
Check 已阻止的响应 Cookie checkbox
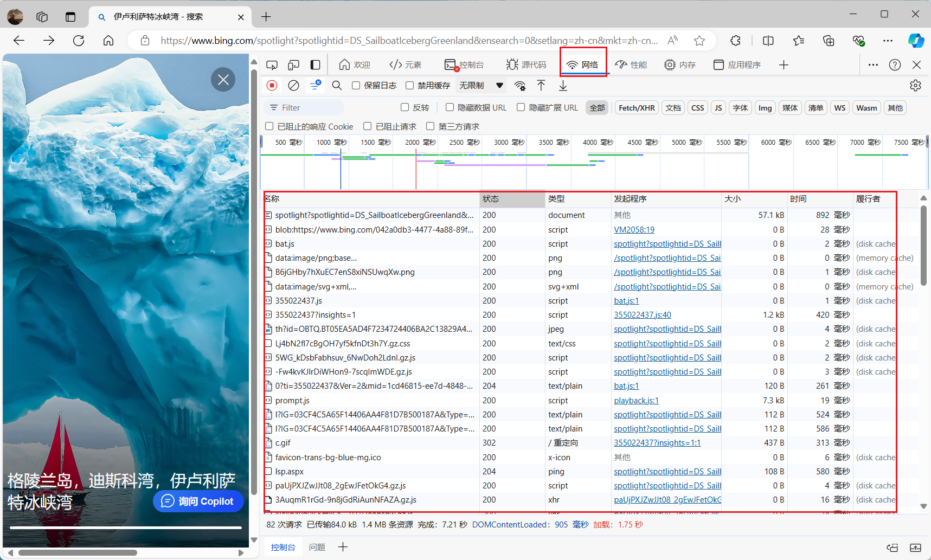coord(269,126)
